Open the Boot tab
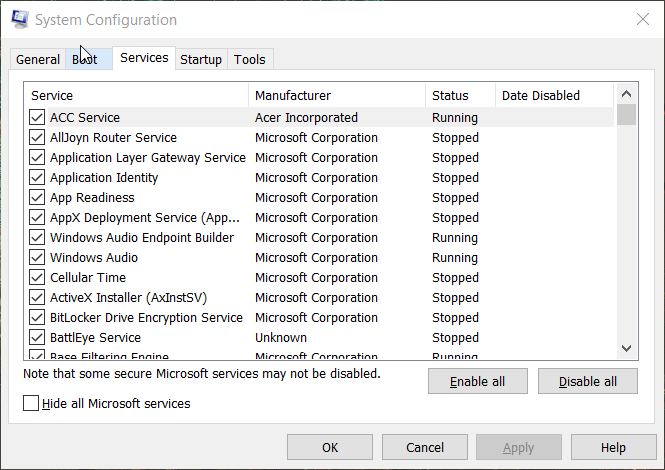 point(89,59)
